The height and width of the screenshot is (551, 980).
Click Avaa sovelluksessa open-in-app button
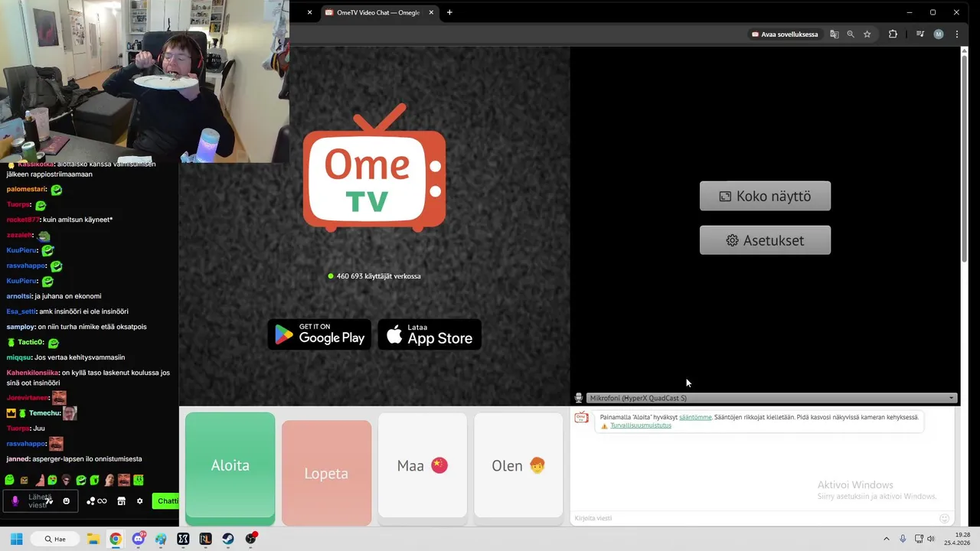[785, 34]
